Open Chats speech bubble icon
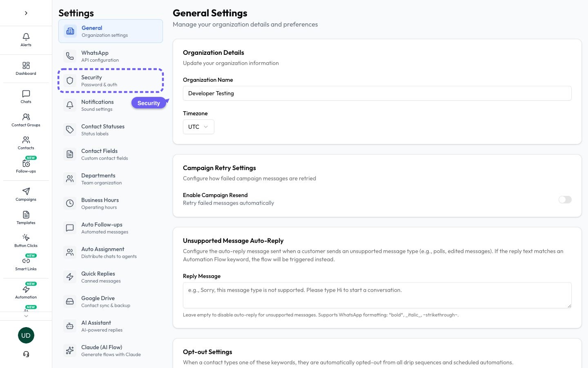The width and height of the screenshot is (588, 368). [x=26, y=94]
